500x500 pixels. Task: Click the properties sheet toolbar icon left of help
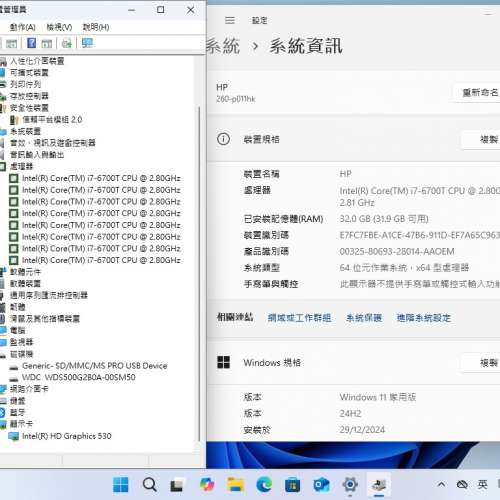pos(11,43)
